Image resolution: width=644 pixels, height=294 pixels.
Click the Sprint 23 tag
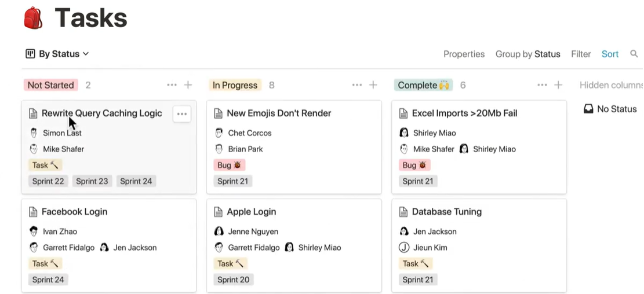pyautogui.click(x=92, y=181)
